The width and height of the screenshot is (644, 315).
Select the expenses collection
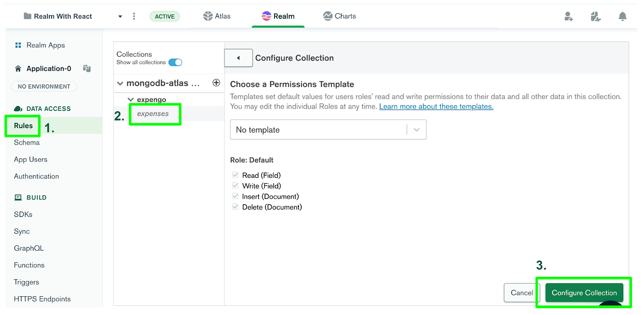(x=155, y=114)
